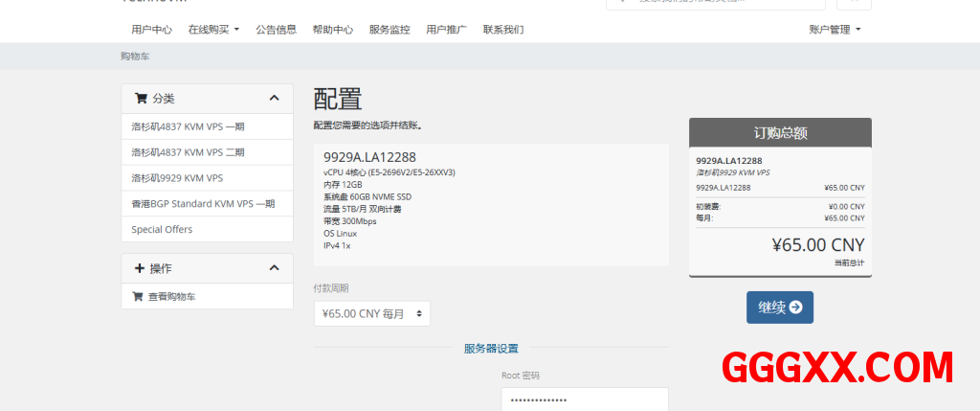Collapse the 操作 panel using its chevron
Screen dimensions: 980x411
pos(274,268)
